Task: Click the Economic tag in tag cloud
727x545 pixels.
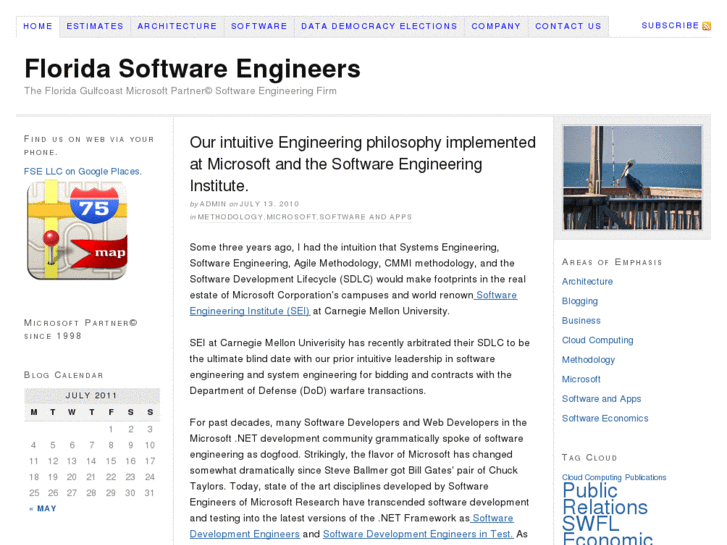Action: tap(607, 539)
